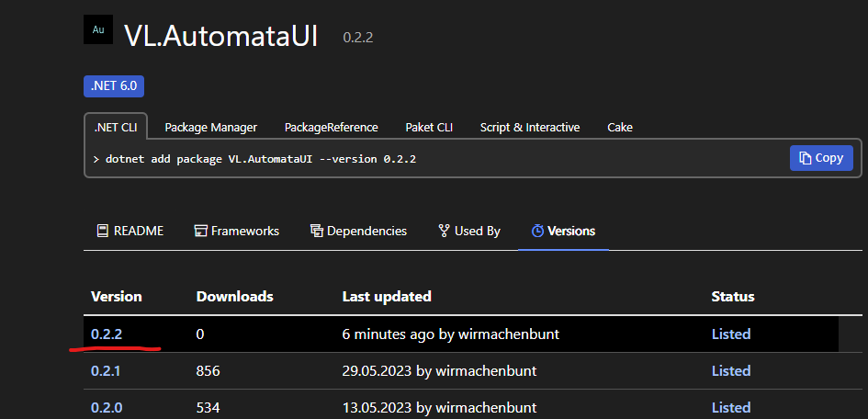The image size is (868, 419).
Task: Switch to the Package Manager tab
Action: tap(211, 128)
